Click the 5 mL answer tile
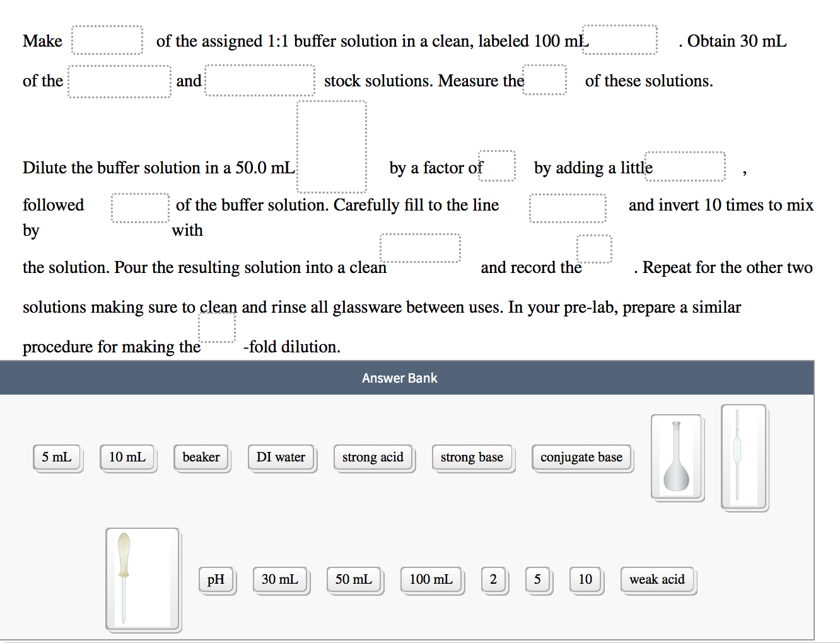The width and height of the screenshot is (840, 643). pos(57,457)
